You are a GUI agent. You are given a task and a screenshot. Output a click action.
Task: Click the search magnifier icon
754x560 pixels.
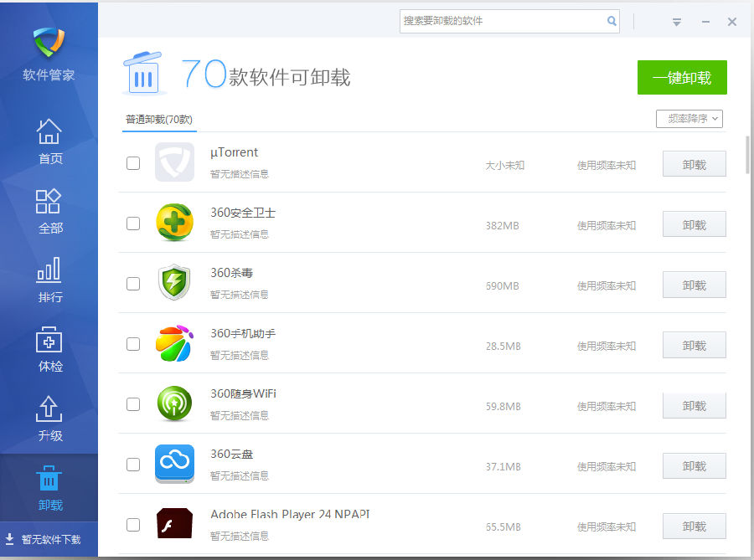coord(612,21)
